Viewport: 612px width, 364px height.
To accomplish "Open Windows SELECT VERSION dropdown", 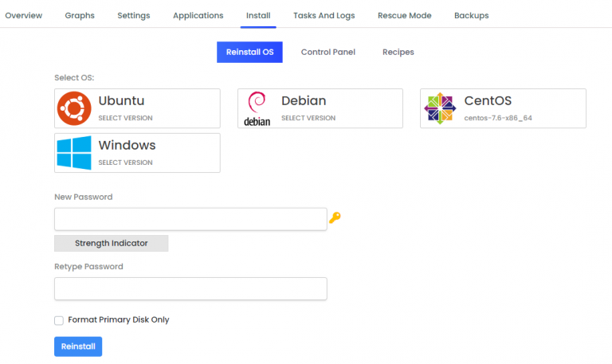I will [125, 162].
